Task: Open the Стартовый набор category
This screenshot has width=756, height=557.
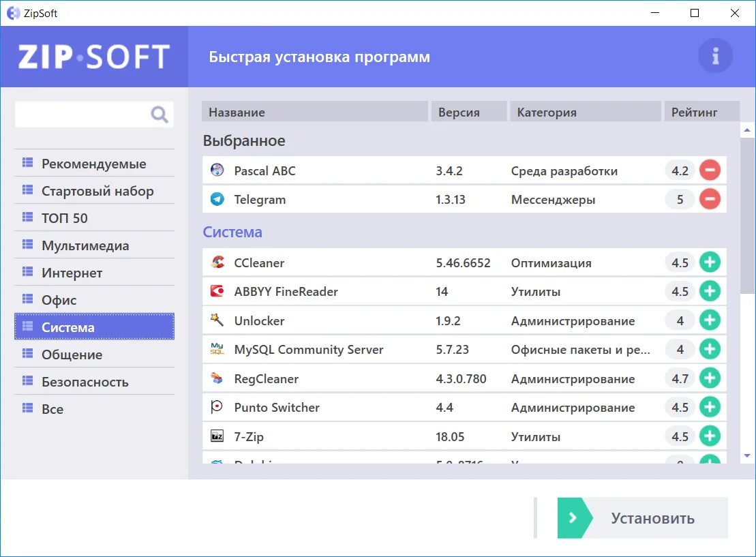Action: coord(94,191)
